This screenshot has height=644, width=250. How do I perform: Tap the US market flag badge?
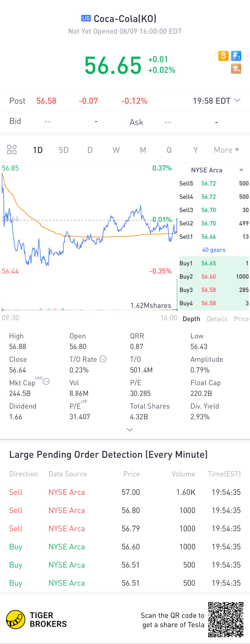pos(86,18)
